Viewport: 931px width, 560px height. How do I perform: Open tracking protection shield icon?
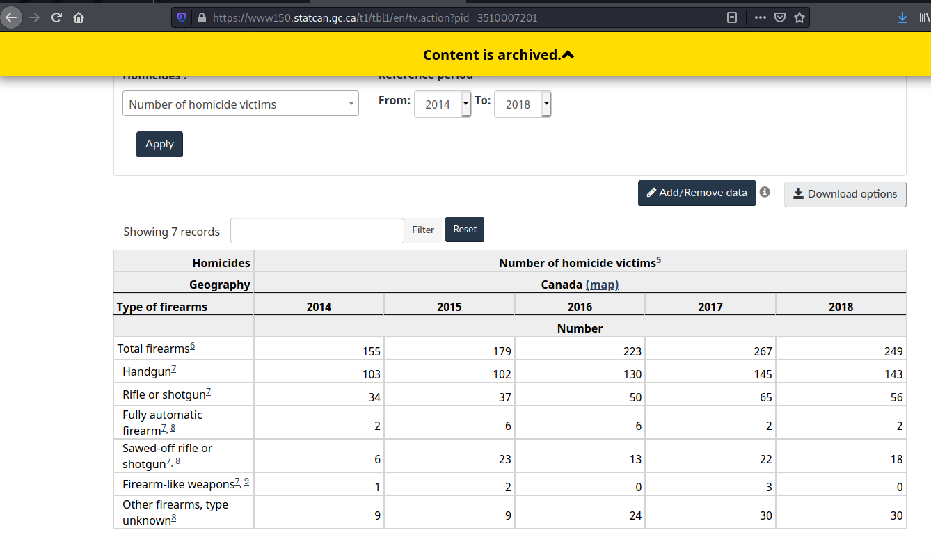pos(182,17)
